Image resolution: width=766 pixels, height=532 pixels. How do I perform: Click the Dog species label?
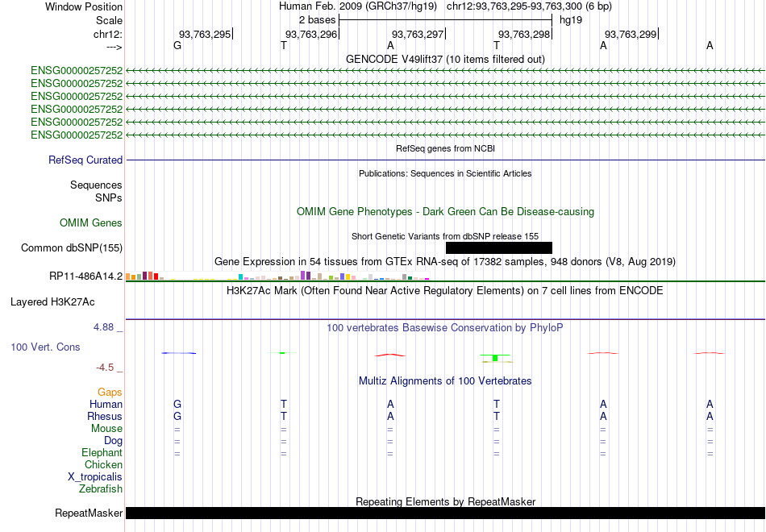(113, 441)
